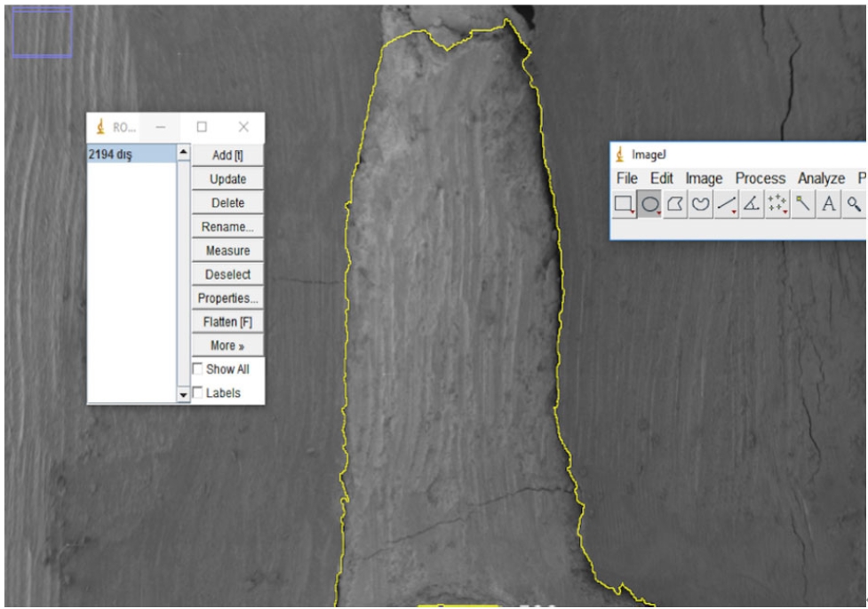This screenshot has width=868, height=609.
Task: Select the '2194 dış' ROI entry
Action: (131, 154)
